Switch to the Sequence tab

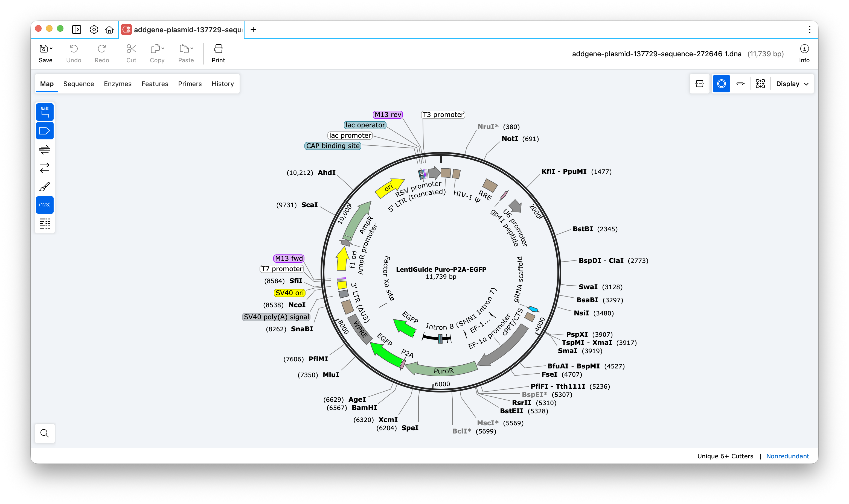click(x=78, y=84)
